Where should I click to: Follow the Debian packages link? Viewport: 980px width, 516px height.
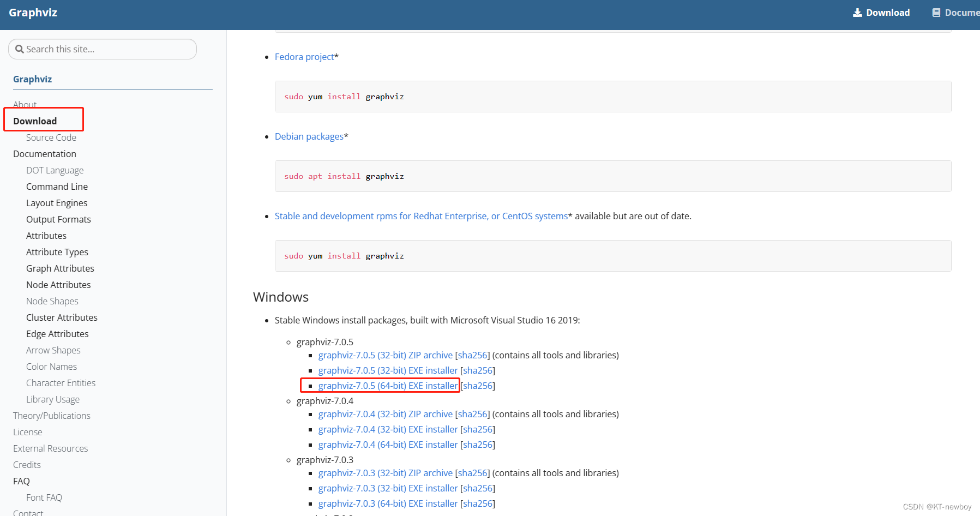[309, 136]
